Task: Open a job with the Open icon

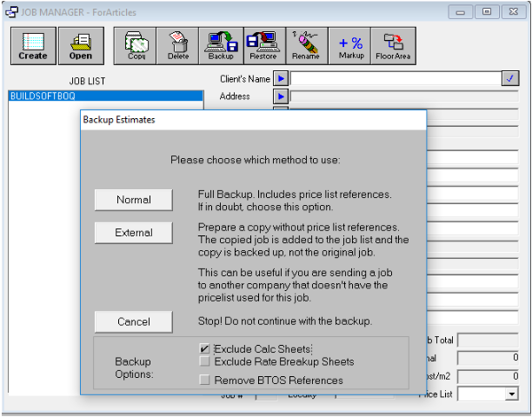Action: (80, 45)
